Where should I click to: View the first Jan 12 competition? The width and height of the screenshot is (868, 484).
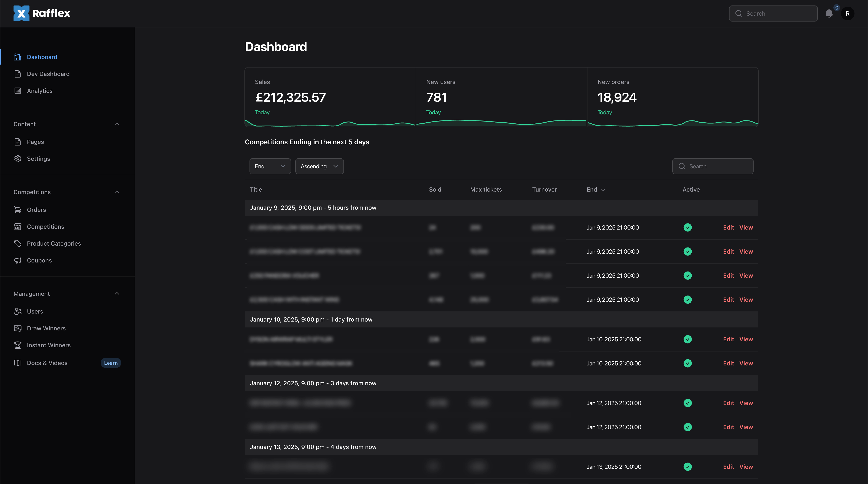point(746,403)
